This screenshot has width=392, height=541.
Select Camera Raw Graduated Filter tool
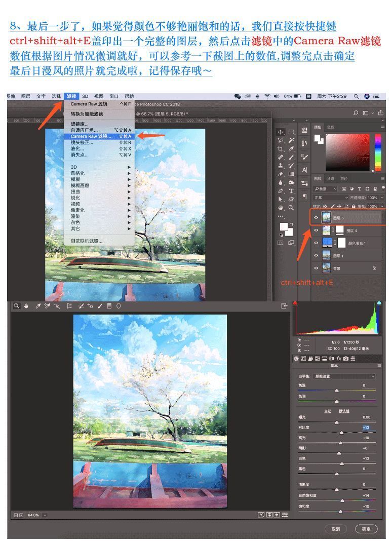[x=109, y=305]
